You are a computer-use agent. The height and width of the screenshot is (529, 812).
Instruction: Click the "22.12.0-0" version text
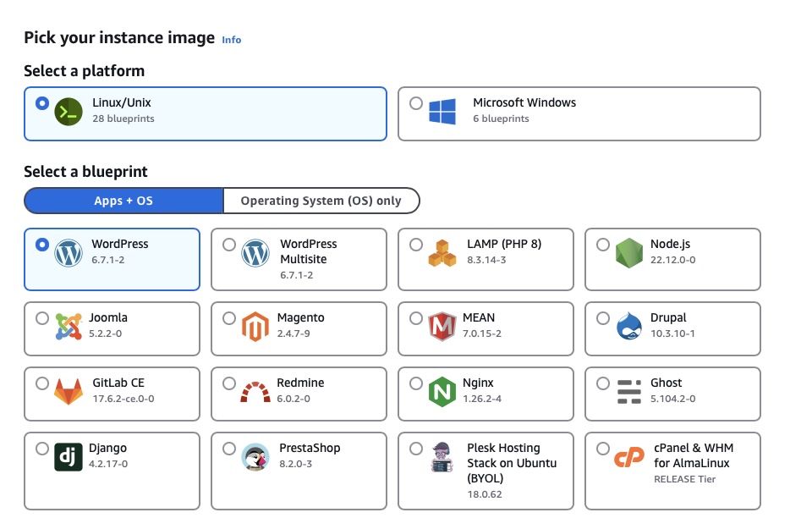click(672, 260)
